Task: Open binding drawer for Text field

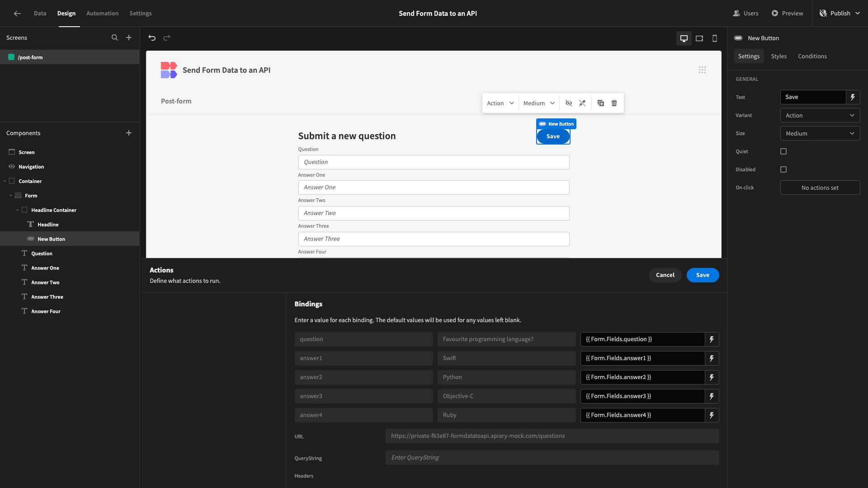Action: point(853,97)
